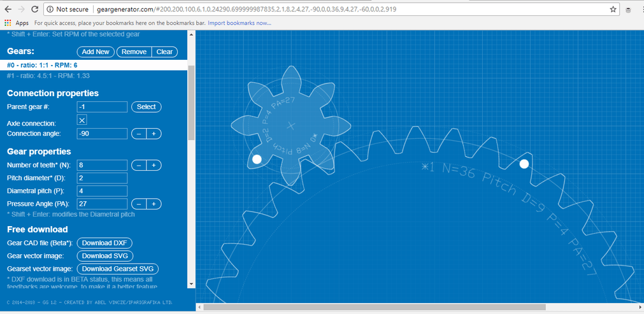
Task: Increase Connection angle with plus
Action: [x=154, y=134]
